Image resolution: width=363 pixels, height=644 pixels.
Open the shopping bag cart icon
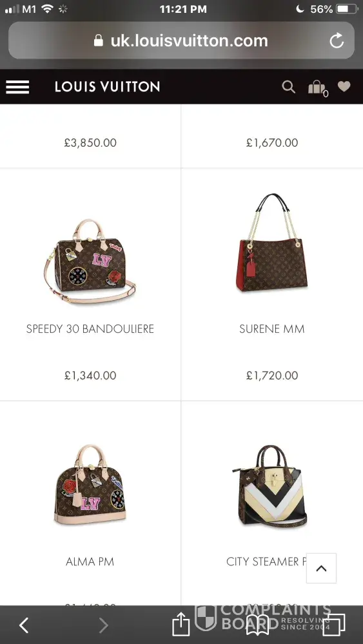tap(318, 88)
